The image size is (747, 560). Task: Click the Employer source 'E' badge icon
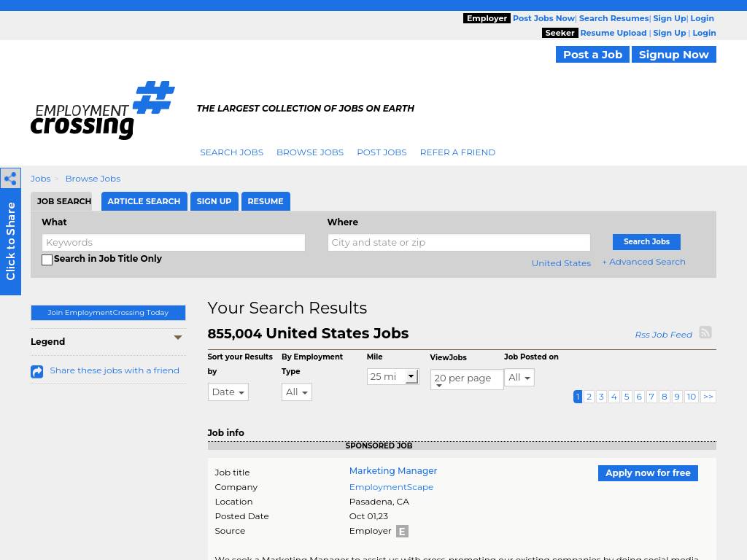tap(402, 532)
